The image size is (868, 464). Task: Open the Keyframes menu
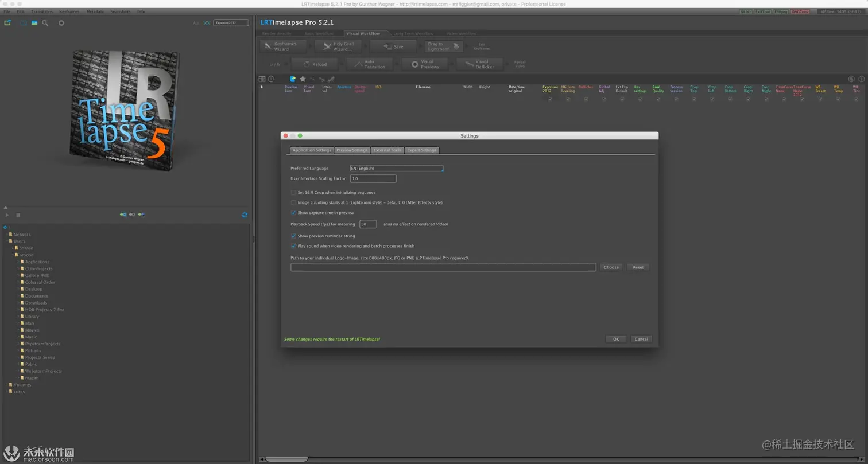click(69, 11)
